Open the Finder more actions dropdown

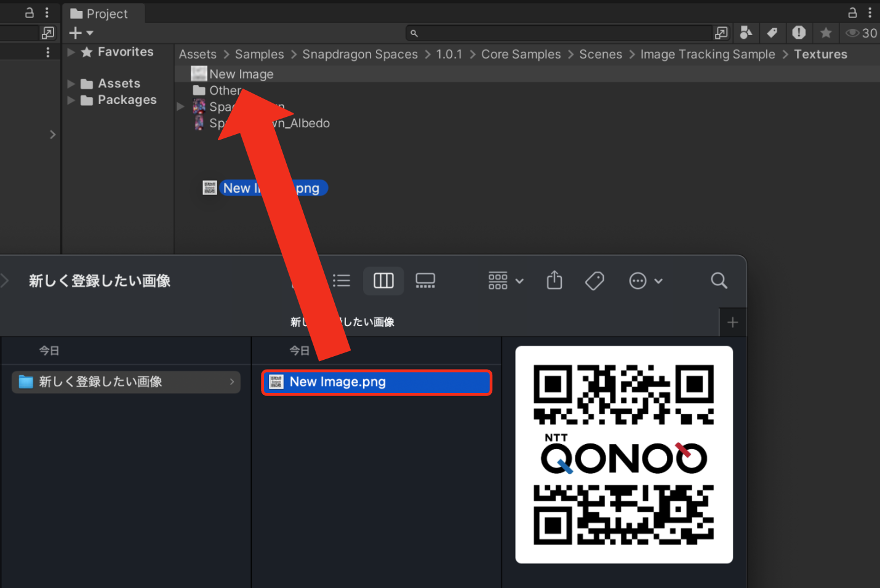[646, 281]
